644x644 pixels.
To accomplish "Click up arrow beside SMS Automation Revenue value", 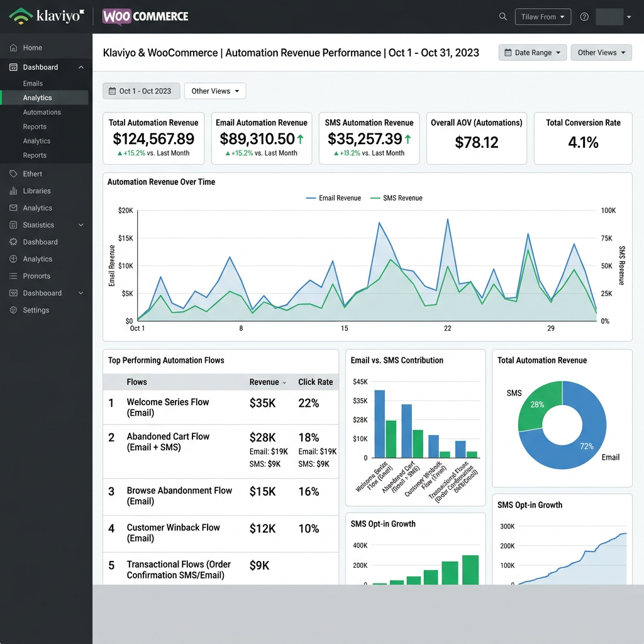I will 408,139.
